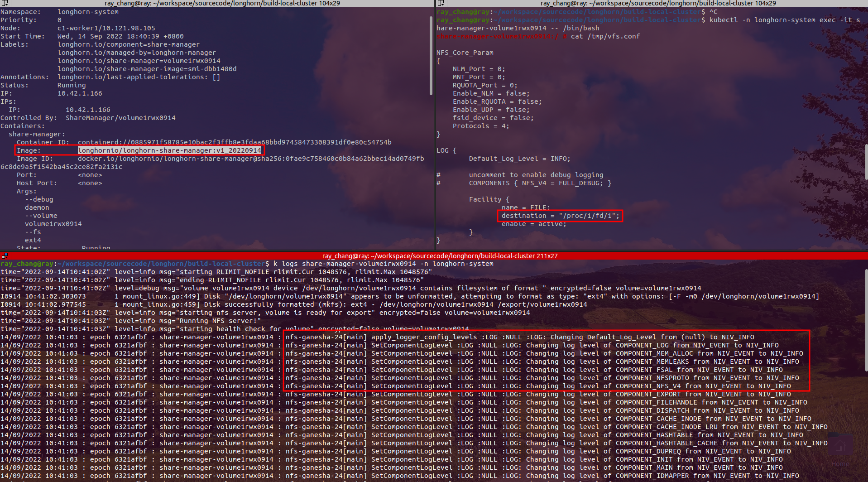Click the top-left pane title bar text
The image size is (868, 482).
(222, 3)
